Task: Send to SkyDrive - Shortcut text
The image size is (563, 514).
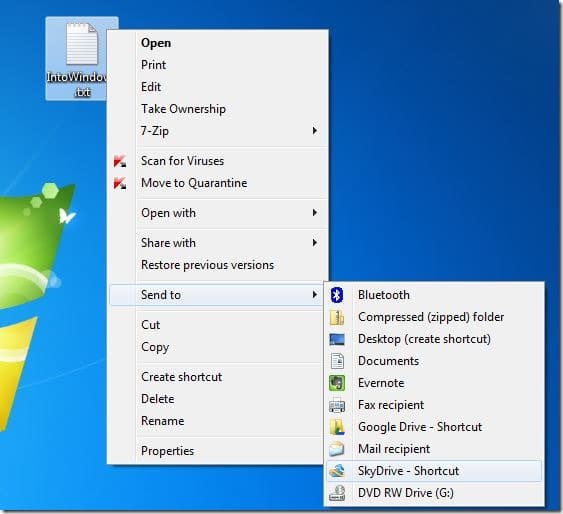Action: tap(408, 471)
